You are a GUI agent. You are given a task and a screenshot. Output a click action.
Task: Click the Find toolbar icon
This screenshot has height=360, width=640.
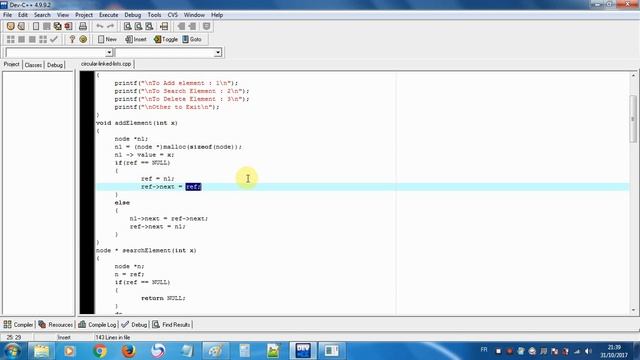click(x=127, y=26)
